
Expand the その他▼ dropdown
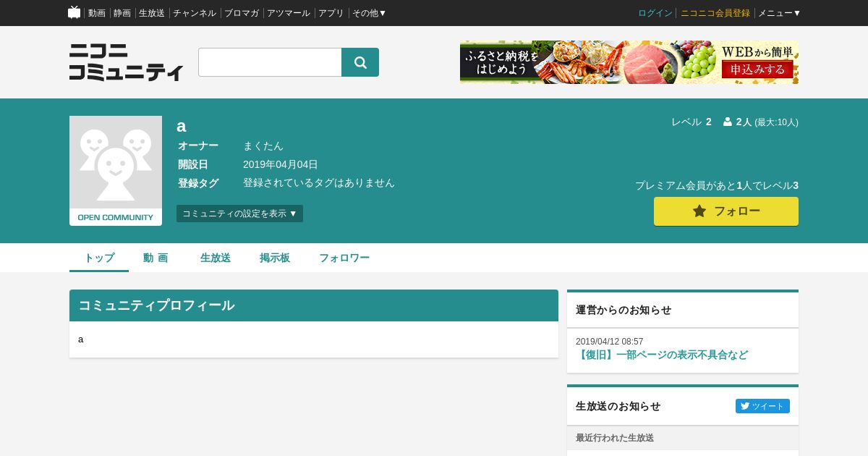click(370, 13)
